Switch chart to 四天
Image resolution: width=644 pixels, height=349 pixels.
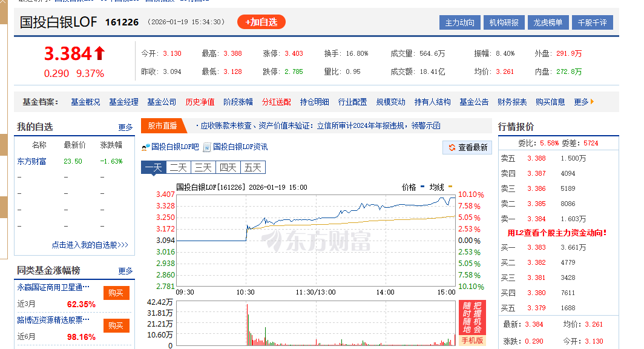[x=228, y=167]
